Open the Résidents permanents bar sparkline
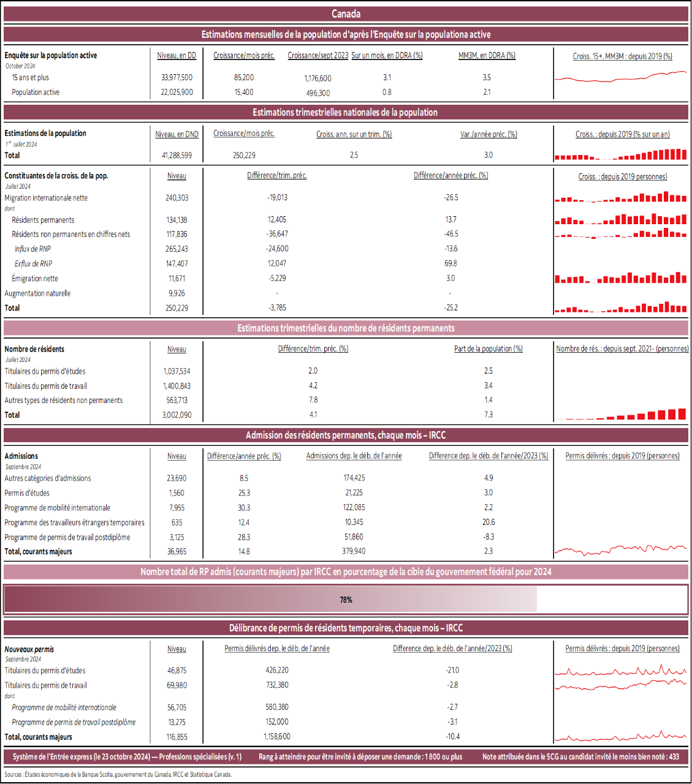This screenshot has width=692, height=784. tap(620, 219)
